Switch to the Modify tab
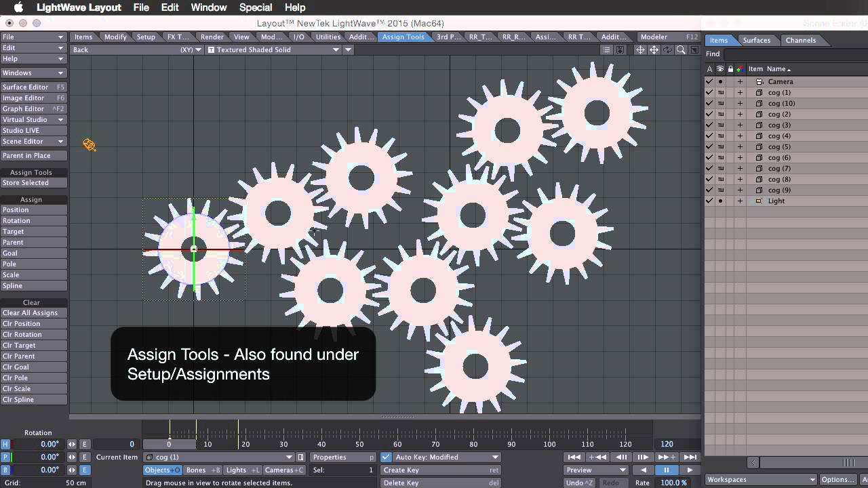 tap(115, 37)
